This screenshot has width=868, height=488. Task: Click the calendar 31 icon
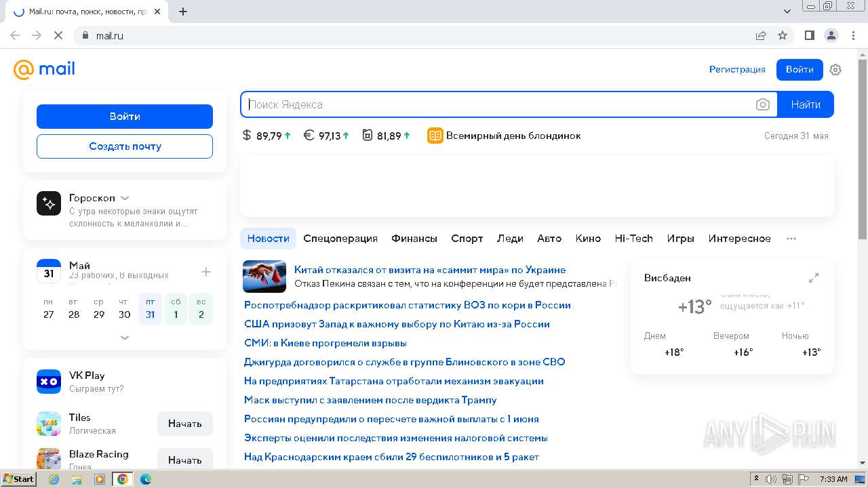click(49, 271)
